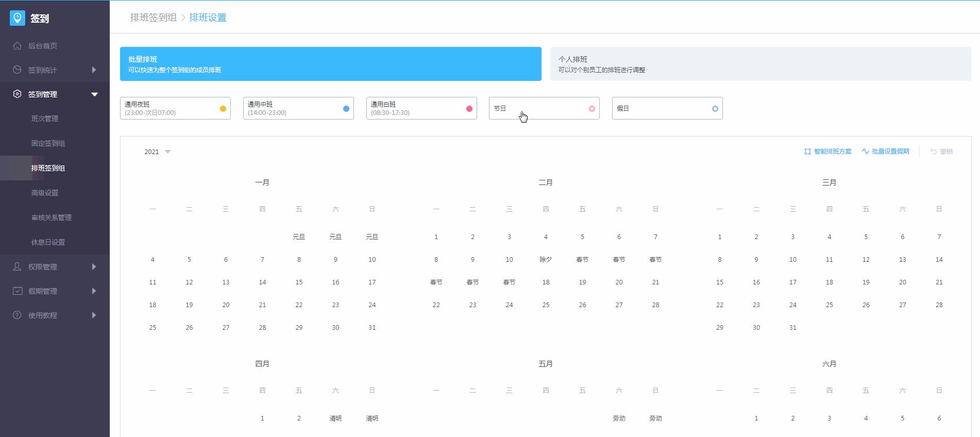
Task: Click the pie chart icon for 签到统计
Action: [x=17, y=70]
